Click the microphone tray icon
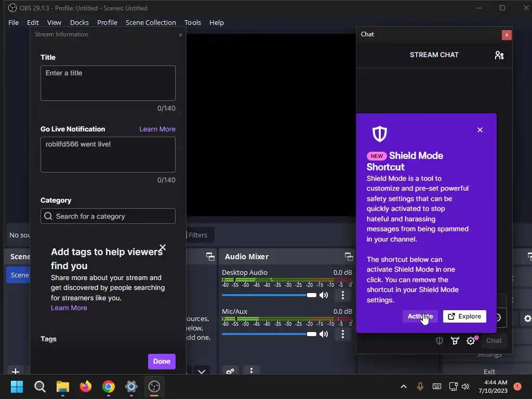This screenshot has width=532, height=399. (420, 387)
